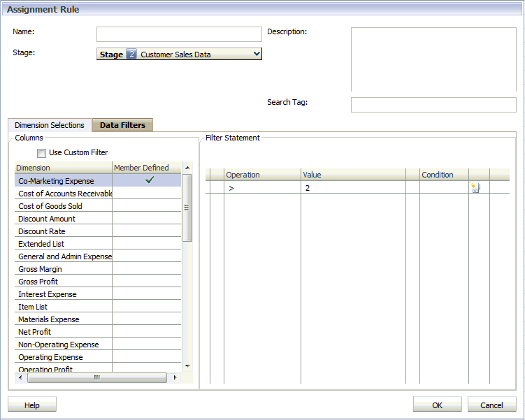Click the Dimension column header
The height and width of the screenshot is (420, 525).
pos(64,168)
